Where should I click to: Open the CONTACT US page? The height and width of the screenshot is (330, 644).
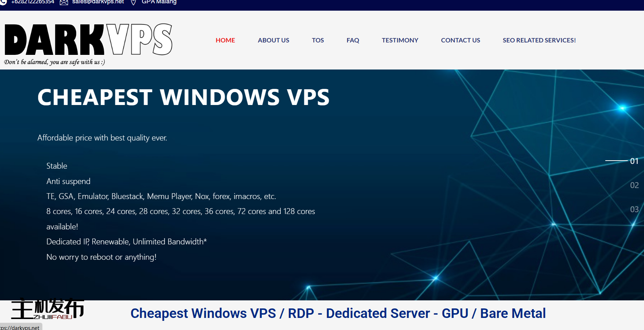(460, 40)
